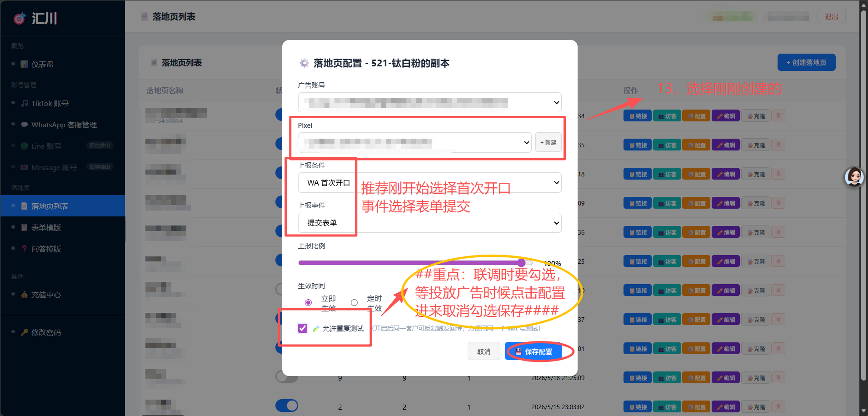868x416 pixels.
Task: Click 链接 in row 2026/5/15 23:03:02
Action: tap(638, 407)
